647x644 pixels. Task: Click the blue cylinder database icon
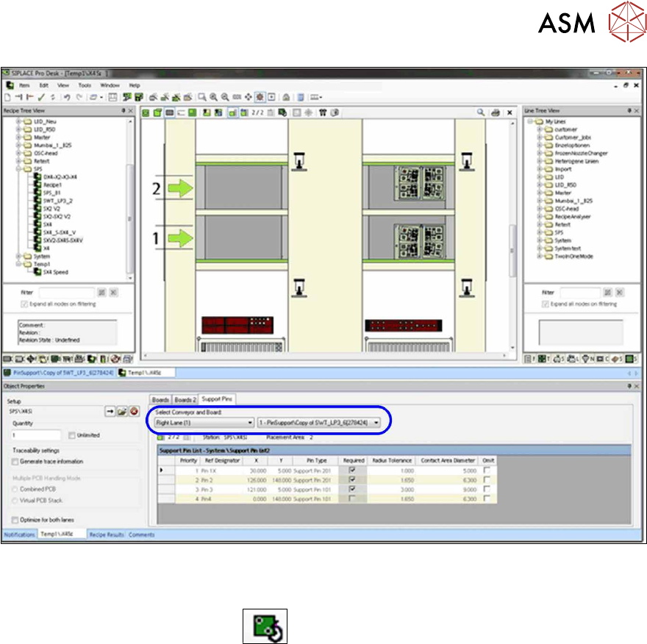tap(301, 97)
